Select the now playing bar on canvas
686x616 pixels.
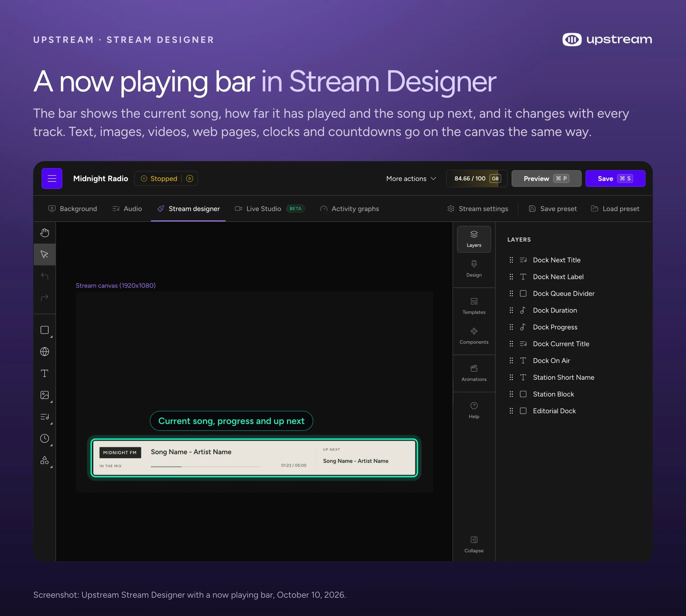point(254,458)
